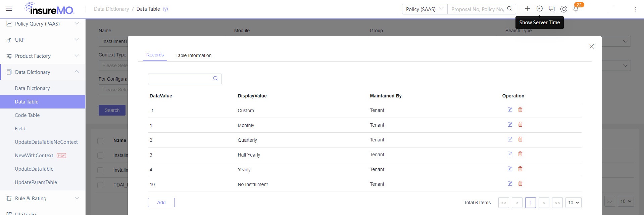Open Code Table in sidebar
644x215 pixels.
[27, 115]
